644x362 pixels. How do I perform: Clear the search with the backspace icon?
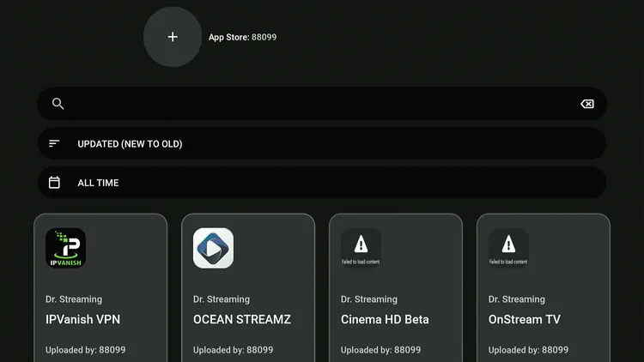(587, 104)
